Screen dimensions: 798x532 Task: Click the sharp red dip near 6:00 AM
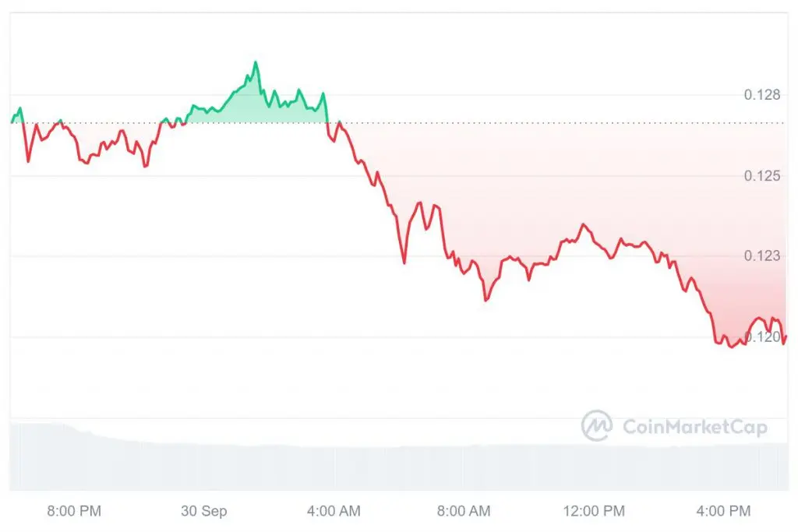tap(404, 262)
